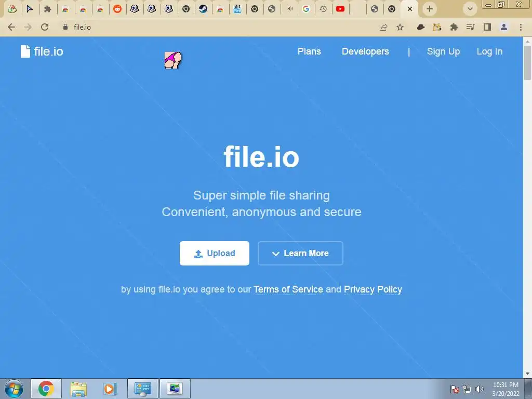Screen dimensions: 532x399
Task: View site information via the lock icon
Action: [x=65, y=27]
